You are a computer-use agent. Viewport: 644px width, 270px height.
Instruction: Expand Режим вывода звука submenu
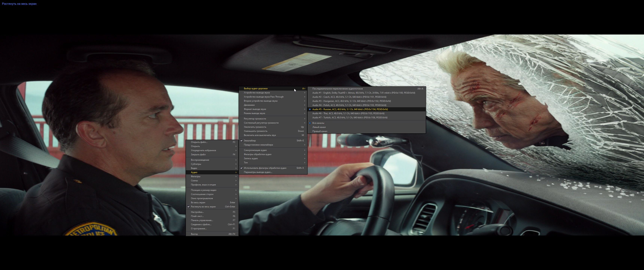[273, 113]
